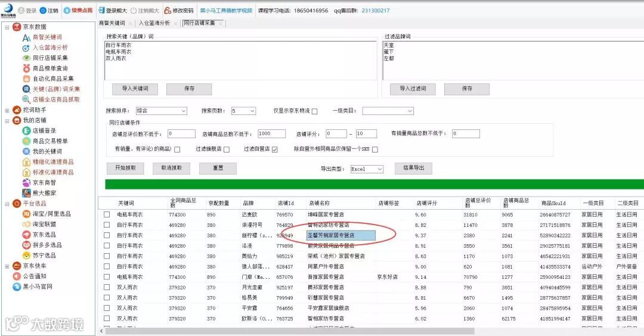Open the 搜索排序 综合 dropdown
644x336 pixels.
coord(162,111)
